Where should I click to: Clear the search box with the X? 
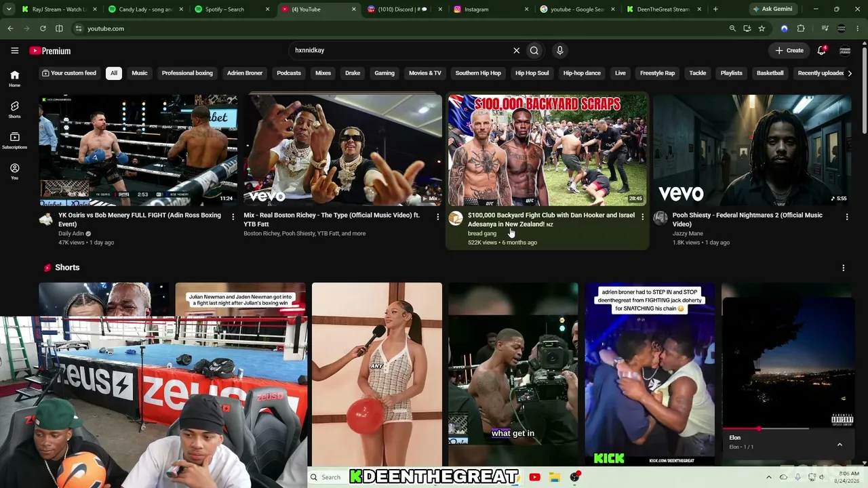click(517, 50)
